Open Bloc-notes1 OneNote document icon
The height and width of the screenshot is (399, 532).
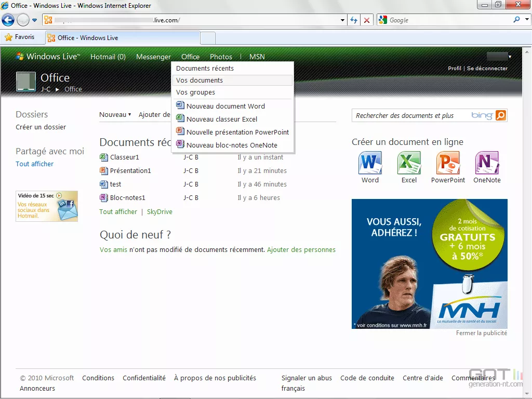coord(103,197)
